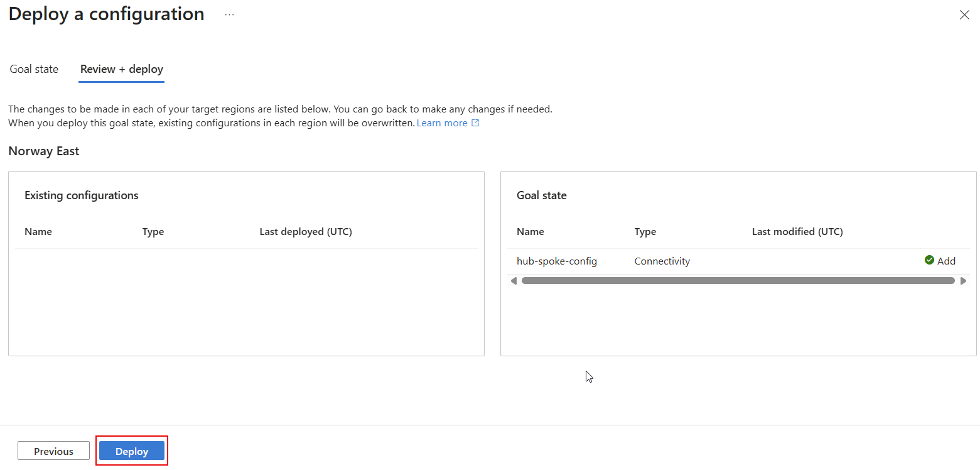Open the ellipsis menu beside the title
980x470 pixels.
pyautogui.click(x=229, y=14)
